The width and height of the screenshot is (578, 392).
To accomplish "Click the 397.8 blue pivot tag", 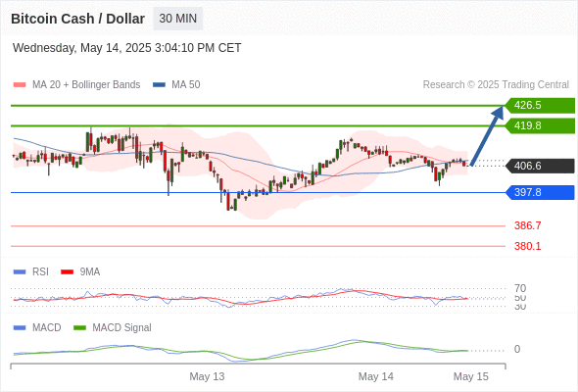I will 540,192.
